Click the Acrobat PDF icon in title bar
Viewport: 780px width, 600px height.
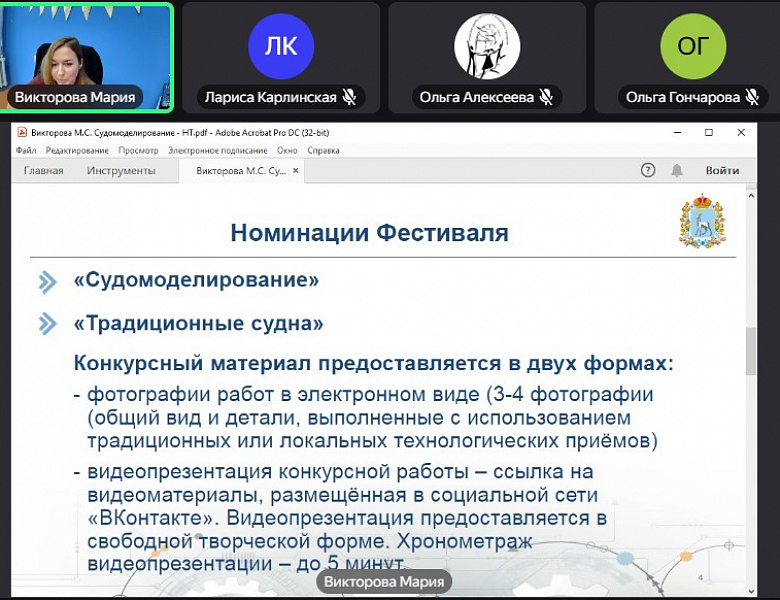[22, 132]
